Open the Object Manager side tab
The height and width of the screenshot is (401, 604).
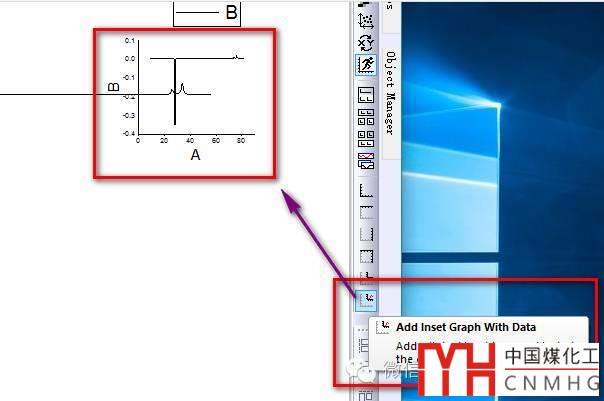(x=390, y=93)
